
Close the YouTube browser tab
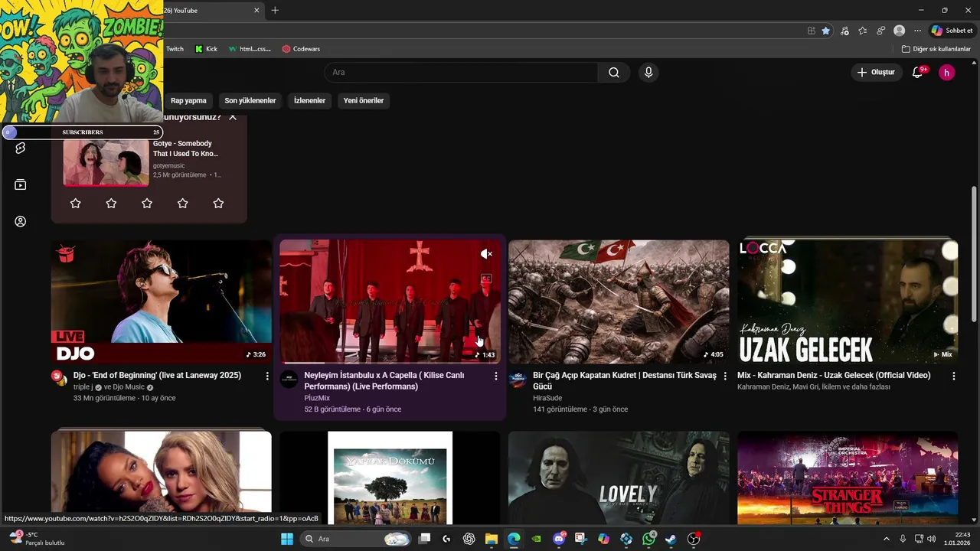point(256,10)
